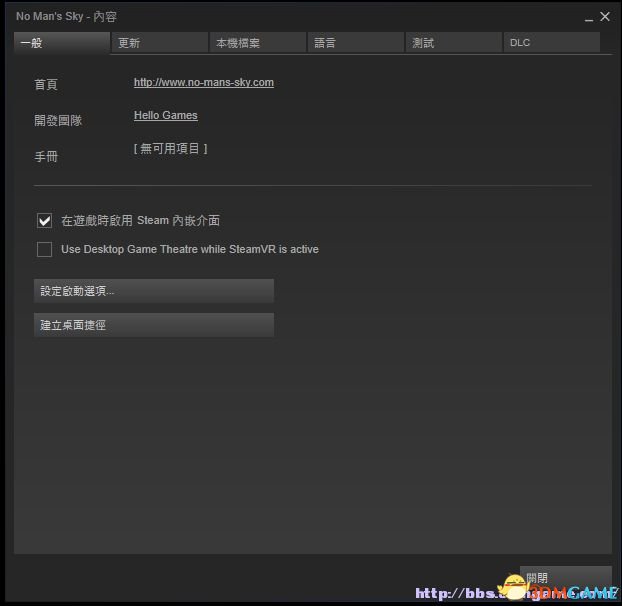The width and height of the screenshot is (622, 606).
Task: Select the 本機檔案 tab
Action: [x=258, y=42]
